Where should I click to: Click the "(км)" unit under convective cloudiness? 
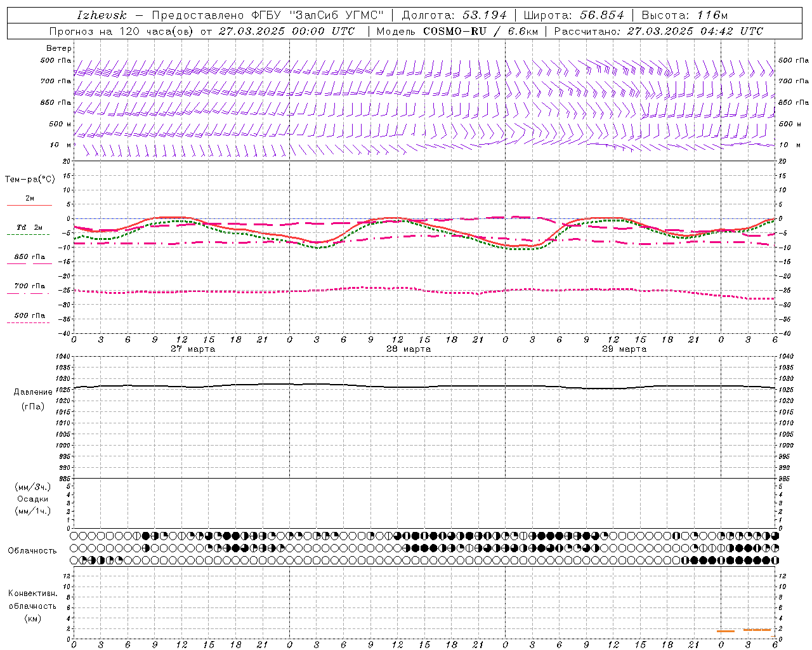pyautogui.click(x=32, y=618)
